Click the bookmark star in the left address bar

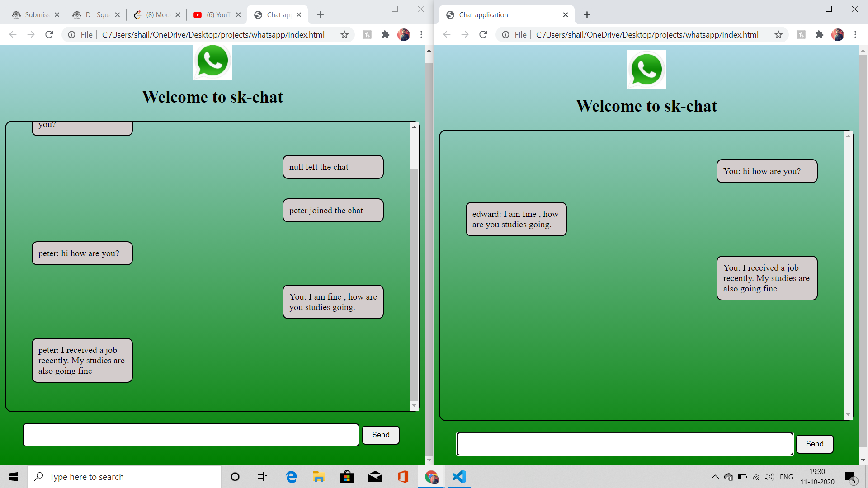344,34
